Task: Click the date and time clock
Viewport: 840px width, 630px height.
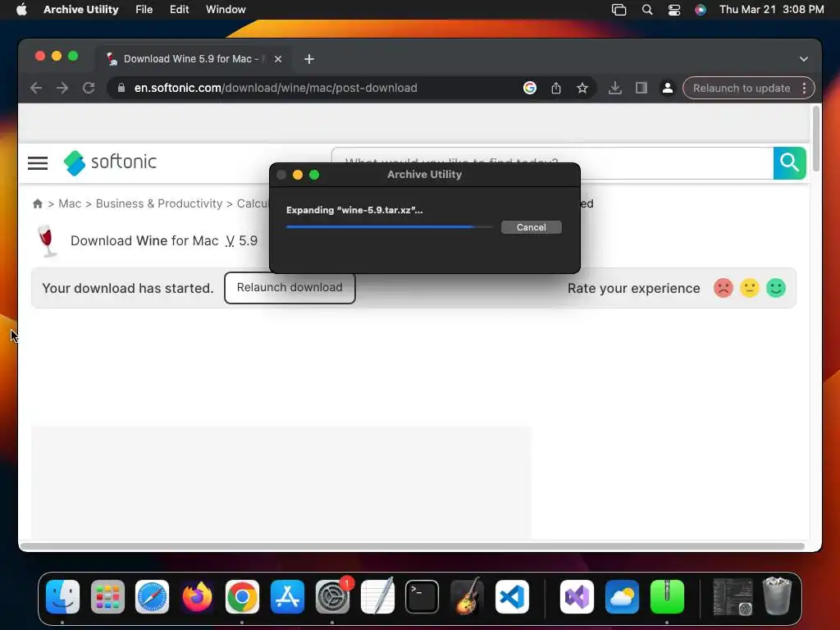Action: coord(771,9)
